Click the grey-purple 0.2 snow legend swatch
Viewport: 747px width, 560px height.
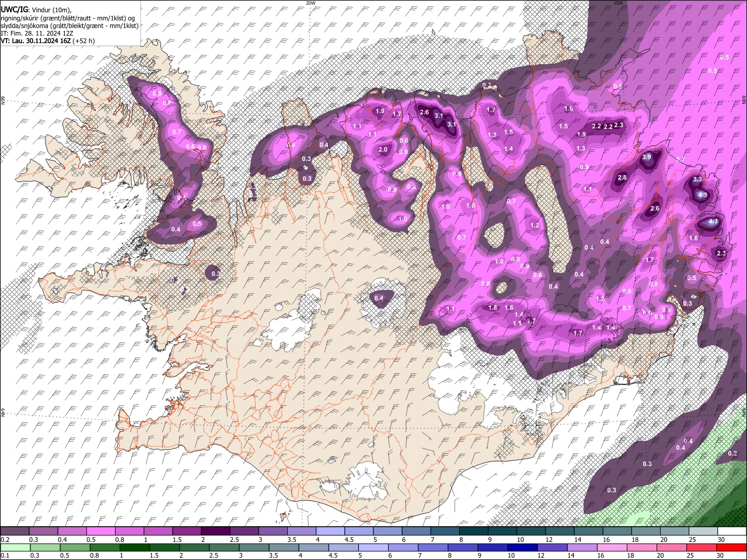coord(15,531)
